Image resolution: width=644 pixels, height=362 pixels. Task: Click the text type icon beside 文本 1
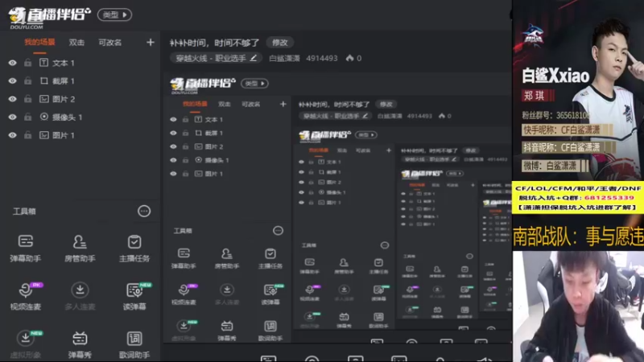point(44,63)
